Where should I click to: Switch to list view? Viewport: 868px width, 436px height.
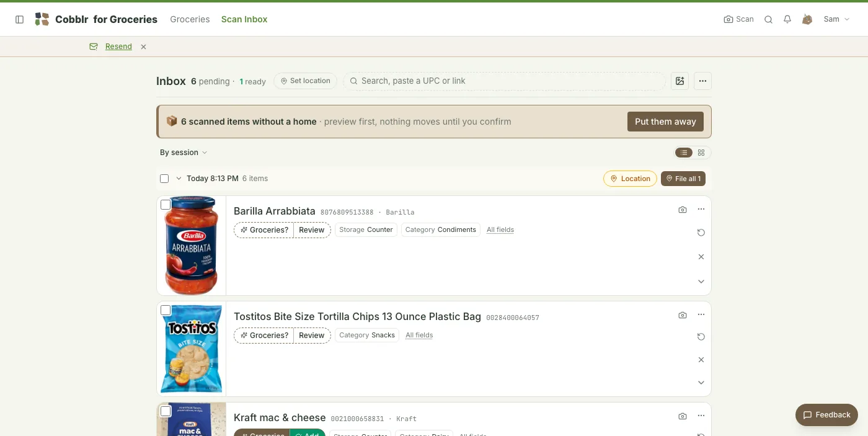tap(684, 153)
